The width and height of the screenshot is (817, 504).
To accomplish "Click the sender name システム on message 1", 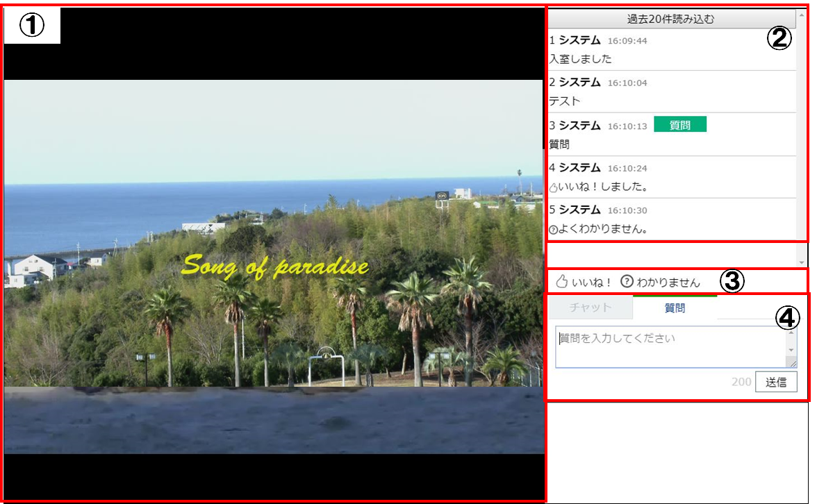I will click(x=580, y=40).
